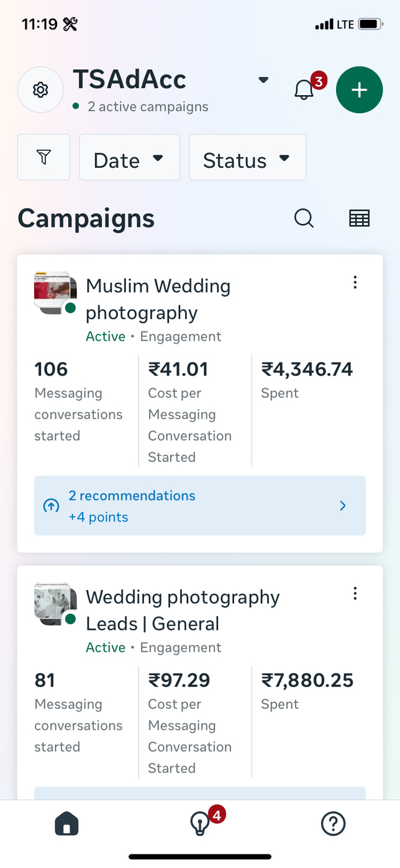Open Wedding photography Leads options menu
The width and height of the screenshot is (400, 868).
[x=355, y=593]
